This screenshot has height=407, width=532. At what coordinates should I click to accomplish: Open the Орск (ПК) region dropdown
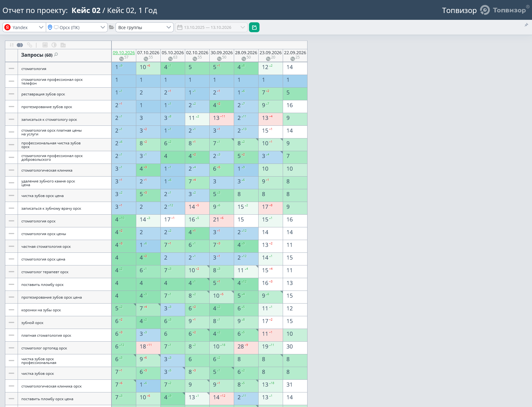pyautogui.click(x=77, y=27)
